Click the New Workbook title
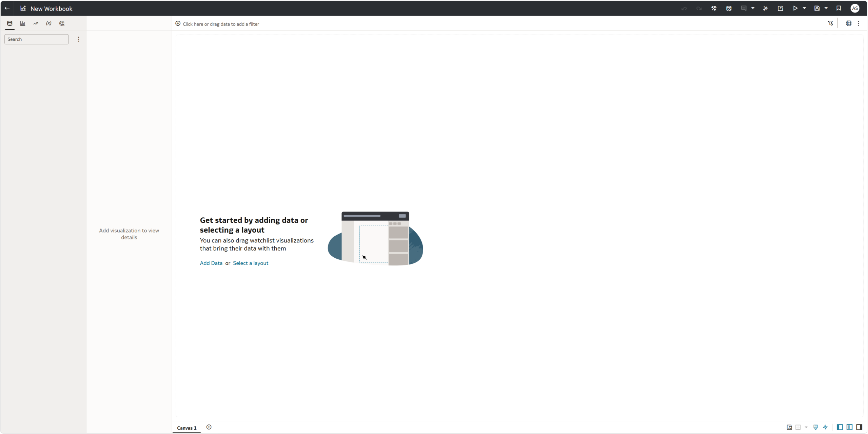Viewport: 868px width, 434px height. [x=52, y=8]
